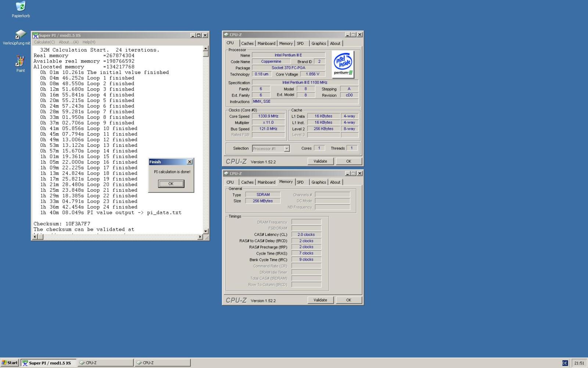Screen dimensions: 588x368
Task: Activate the first CPU-Z taskbar button
Action: coord(106,363)
